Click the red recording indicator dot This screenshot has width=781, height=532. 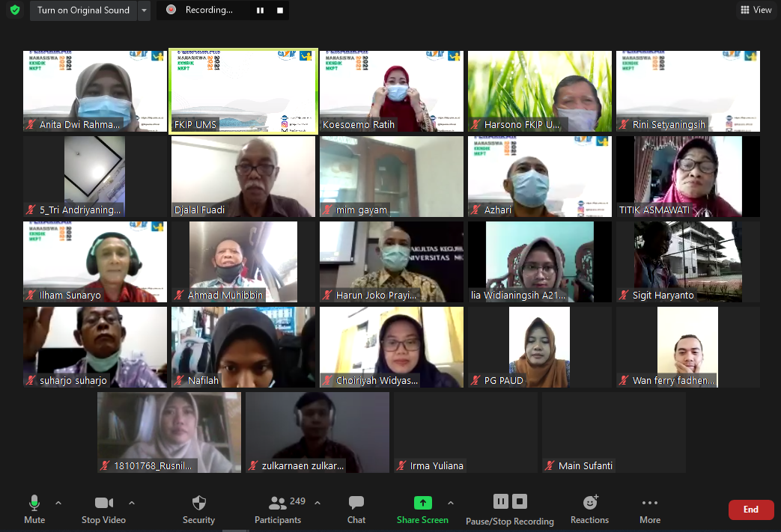coord(171,10)
